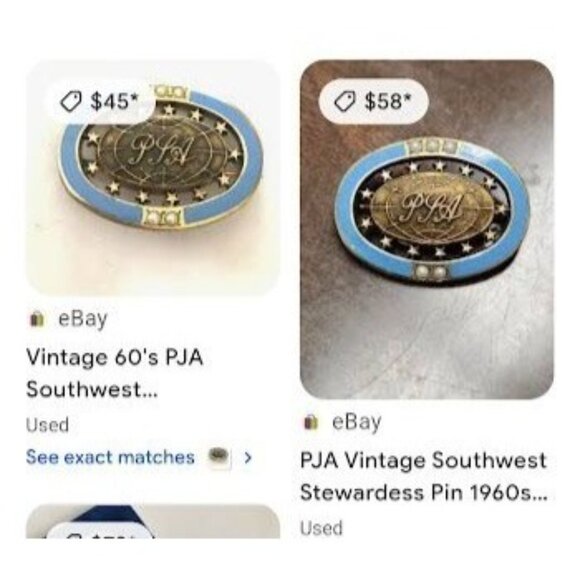
Task: Open PJA Vintage Southwest Stewardess Pin listing title
Action: pos(424,476)
